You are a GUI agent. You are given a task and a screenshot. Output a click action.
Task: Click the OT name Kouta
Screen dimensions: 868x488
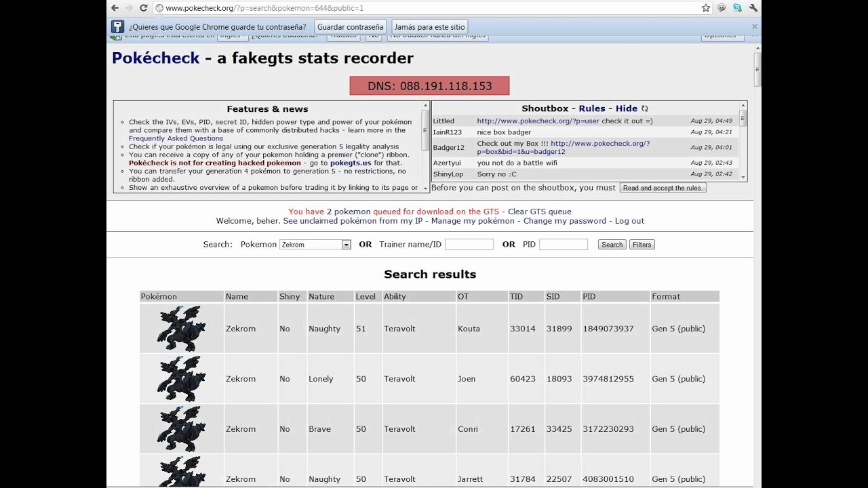pos(469,329)
